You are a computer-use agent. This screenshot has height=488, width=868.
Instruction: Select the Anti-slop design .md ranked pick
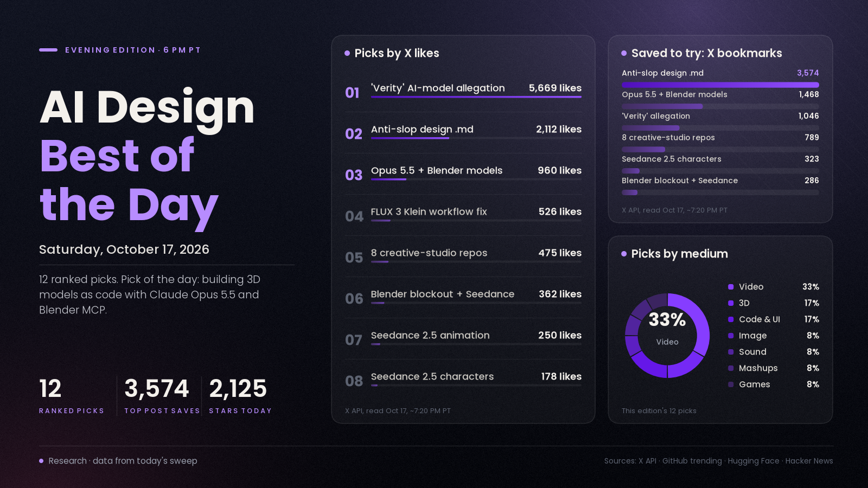[463, 133]
